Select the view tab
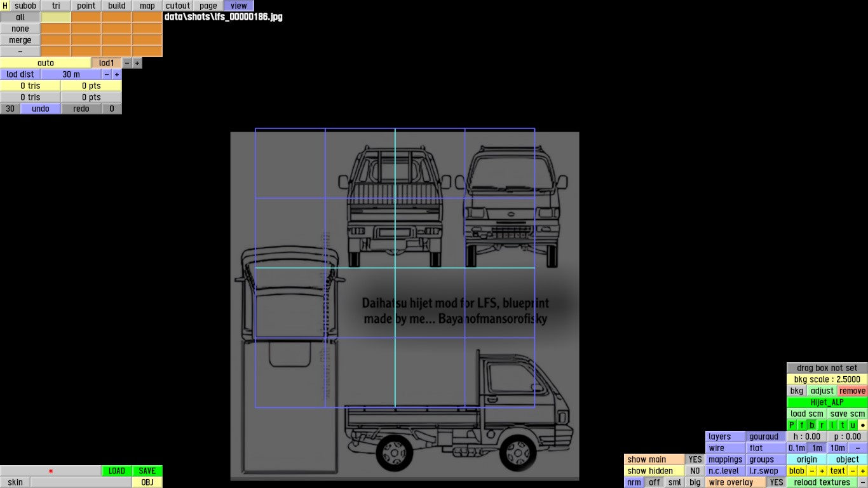 239,6
